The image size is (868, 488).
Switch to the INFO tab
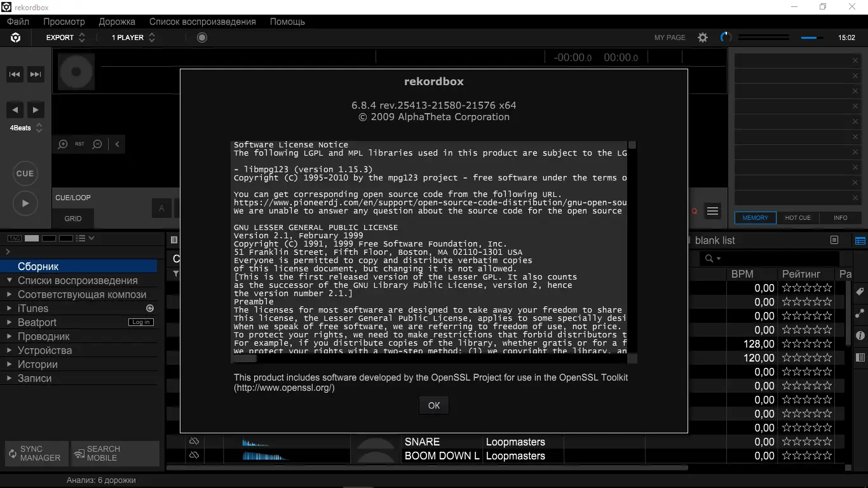(x=841, y=217)
